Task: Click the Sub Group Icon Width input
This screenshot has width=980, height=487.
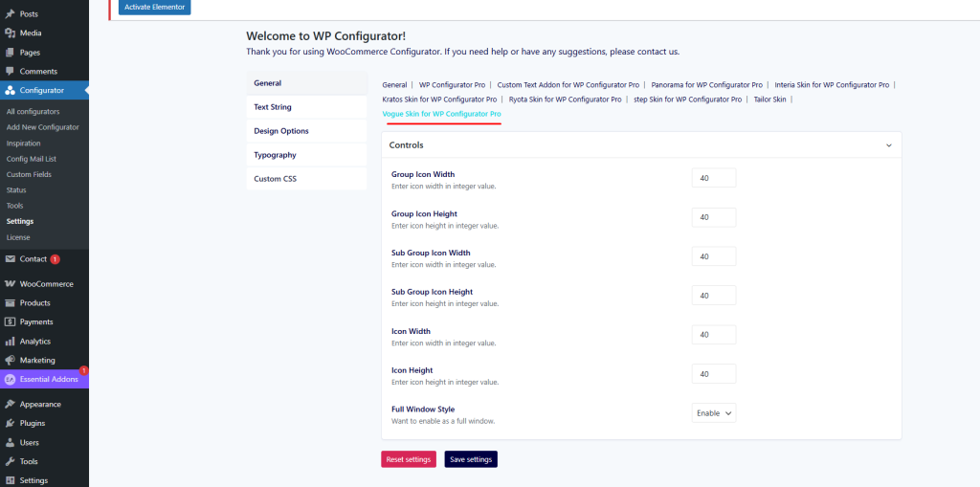Action: pyautogui.click(x=714, y=256)
